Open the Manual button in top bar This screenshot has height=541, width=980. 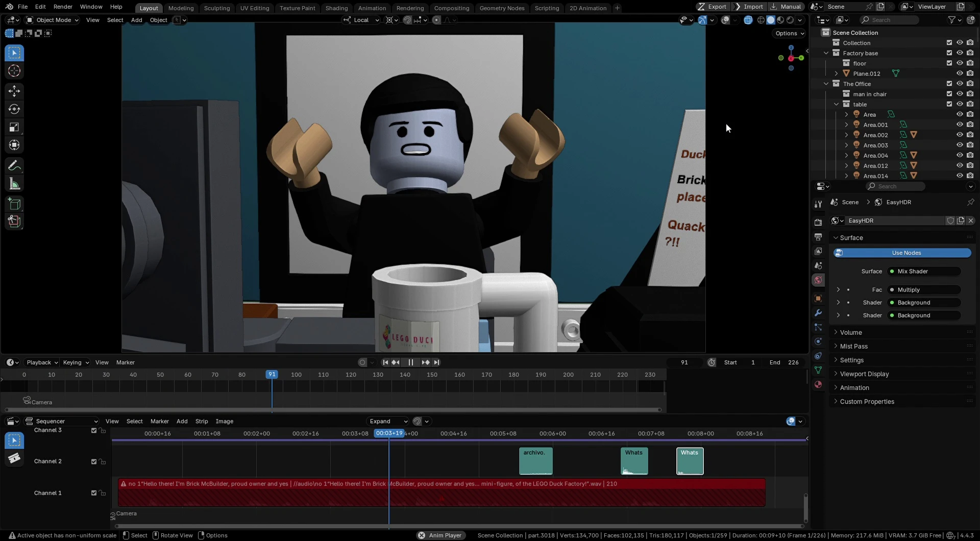(x=786, y=7)
